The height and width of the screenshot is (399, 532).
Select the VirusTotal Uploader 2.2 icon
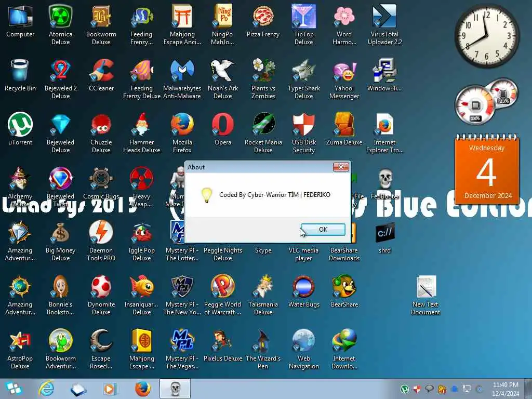point(385,24)
